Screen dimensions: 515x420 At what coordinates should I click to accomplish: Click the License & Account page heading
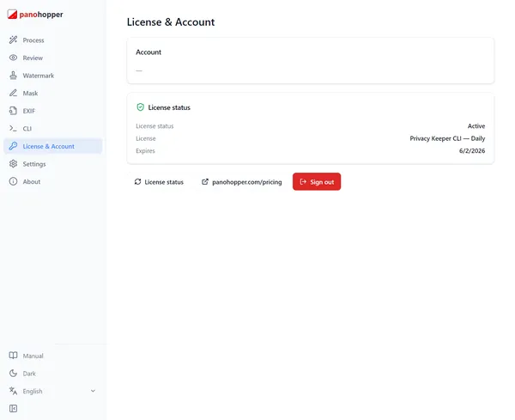pos(171,22)
